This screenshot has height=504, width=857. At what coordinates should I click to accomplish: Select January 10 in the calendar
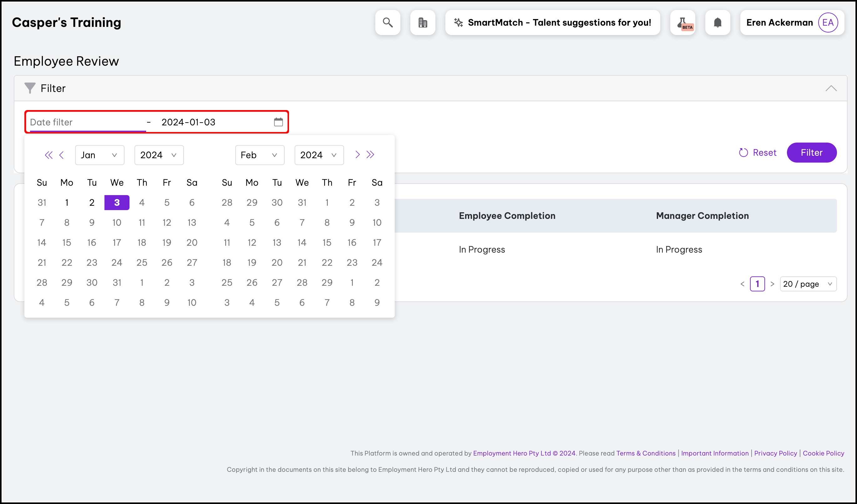(x=117, y=223)
